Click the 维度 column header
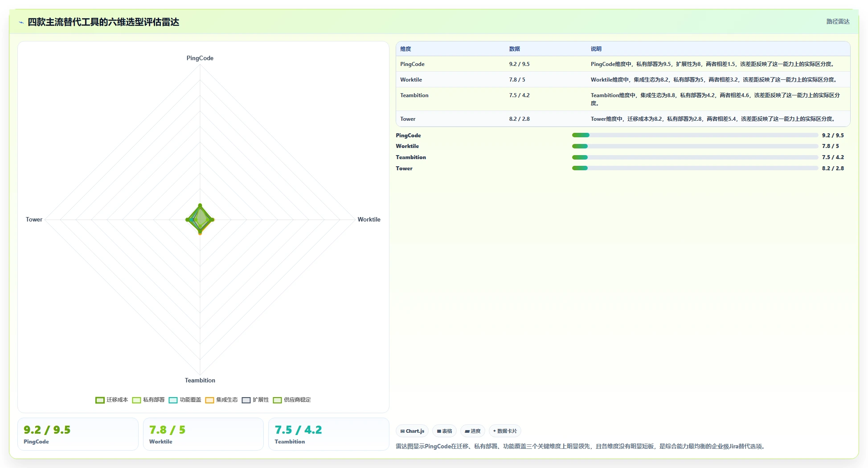 point(405,49)
